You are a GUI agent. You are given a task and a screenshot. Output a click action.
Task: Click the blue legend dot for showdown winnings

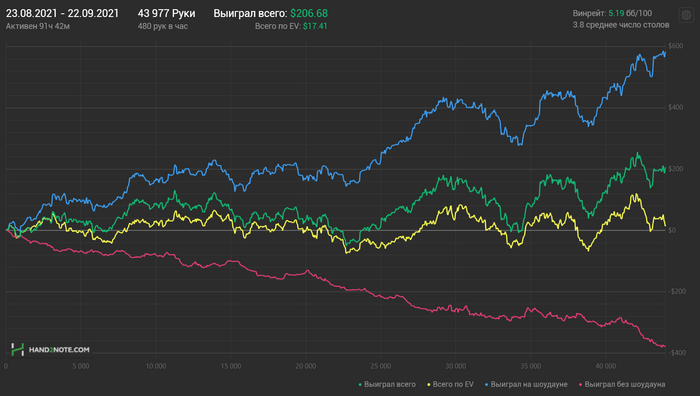coord(487,385)
